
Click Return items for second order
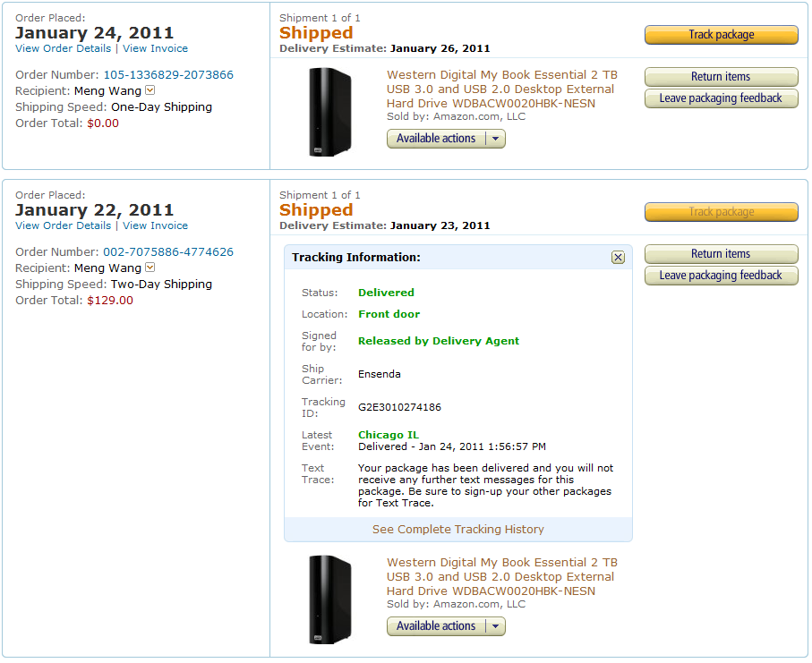[x=721, y=254]
